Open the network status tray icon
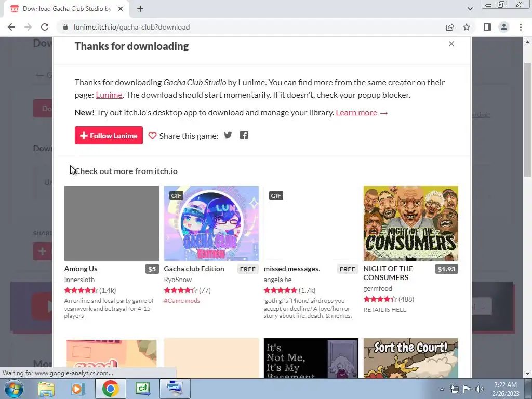This screenshot has height=399, width=532. click(454, 389)
